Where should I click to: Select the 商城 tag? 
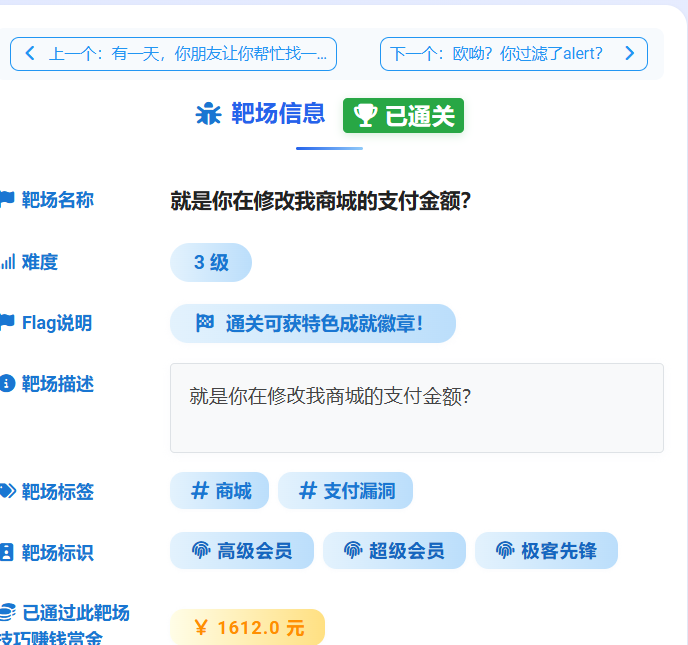(221, 491)
